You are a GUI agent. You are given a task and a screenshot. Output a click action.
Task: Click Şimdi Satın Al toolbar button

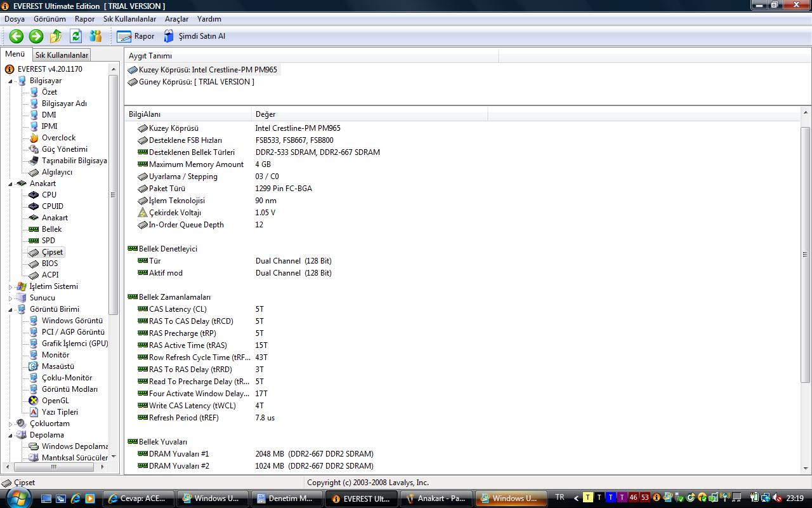[x=194, y=36]
